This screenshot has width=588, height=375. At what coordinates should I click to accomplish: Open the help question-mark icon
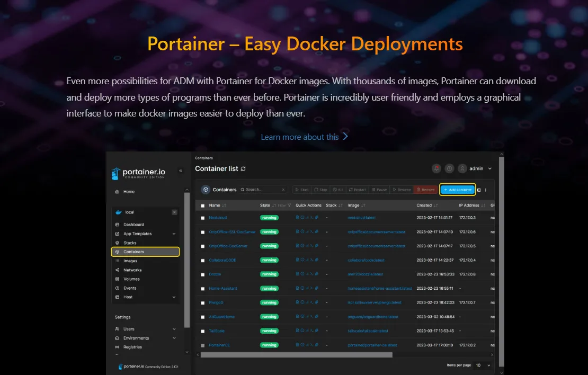449,169
